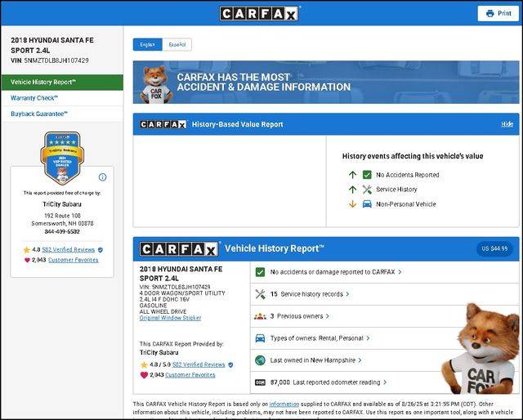Click star icon beside 4.8 / 5.0 rating

tap(144, 364)
